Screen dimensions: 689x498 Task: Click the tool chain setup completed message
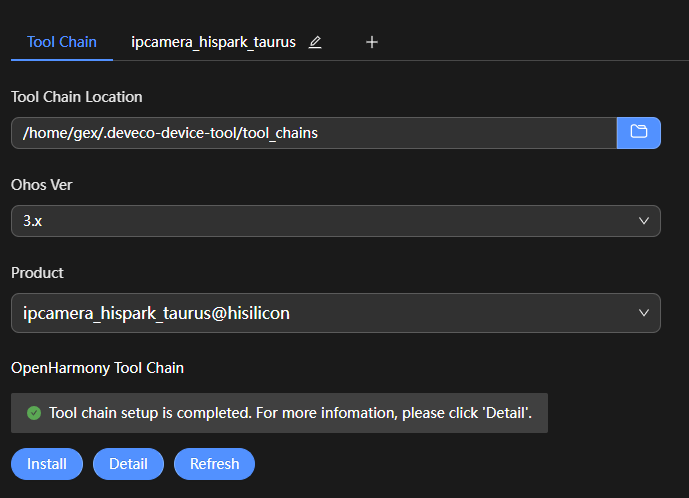click(x=280, y=412)
